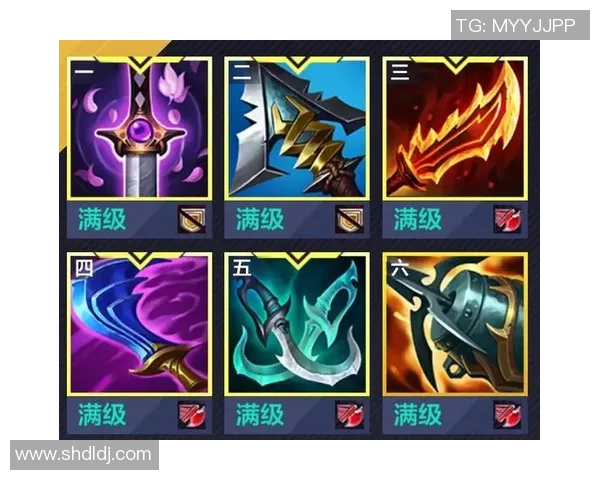Open the www.shdldj.com watermark link
600x480 pixels.
(84, 455)
